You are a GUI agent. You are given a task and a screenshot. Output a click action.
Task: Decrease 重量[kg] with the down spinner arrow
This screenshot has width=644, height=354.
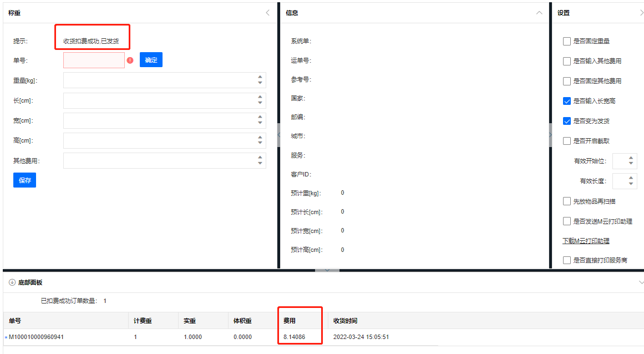(x=260, y=83)
